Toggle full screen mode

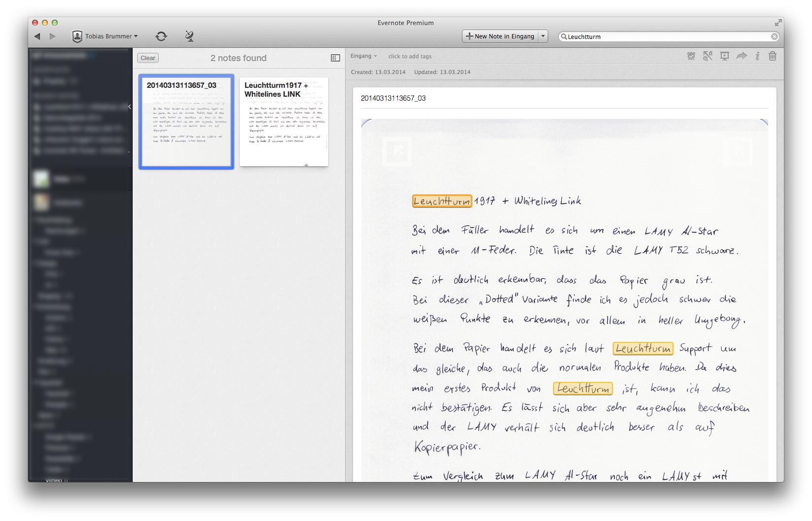[x=778, y=23]
